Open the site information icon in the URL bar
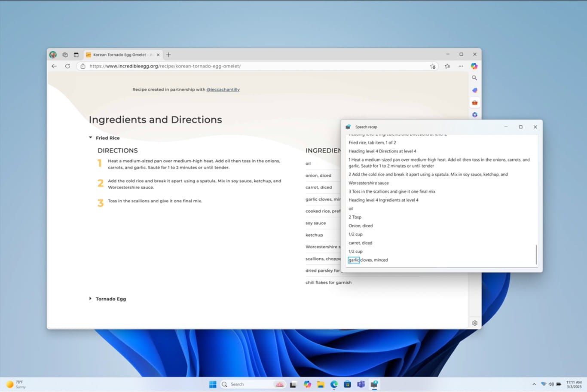This screenshot has width=587, height=392. point(83,66)
